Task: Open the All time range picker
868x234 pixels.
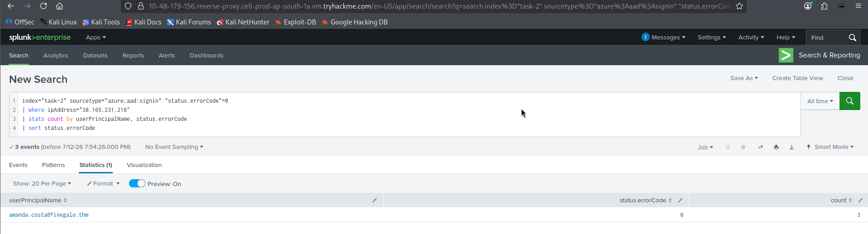Action: pyautogui.click(x=820, y=101)
